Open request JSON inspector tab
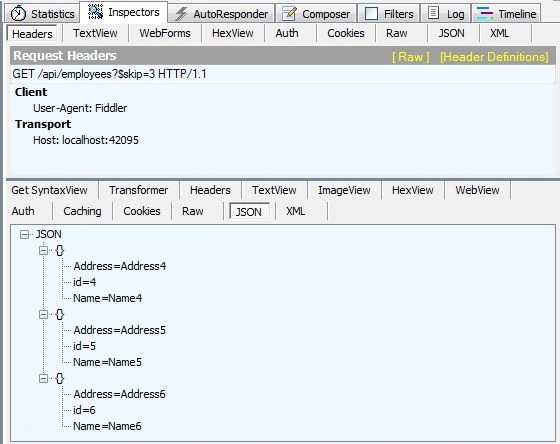The image size is (560, 444). coord(451,33)
